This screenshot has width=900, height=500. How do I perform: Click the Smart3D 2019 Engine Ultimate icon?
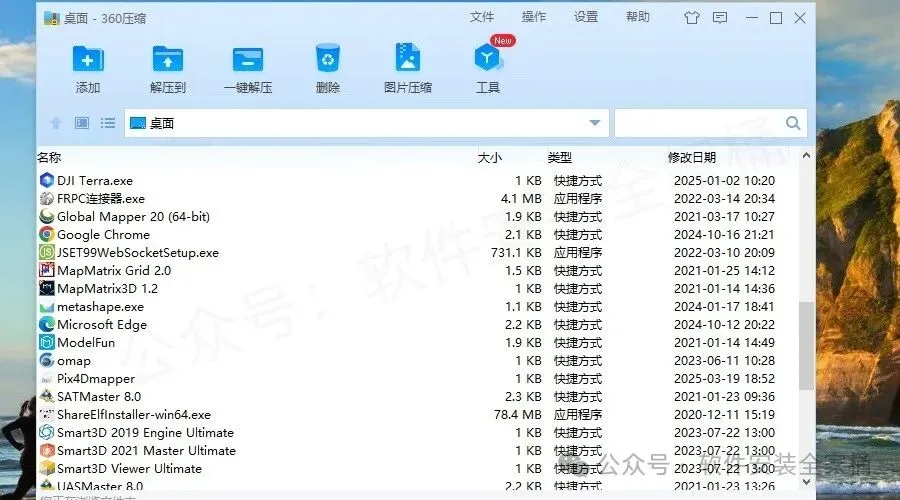tap(46, 432)
